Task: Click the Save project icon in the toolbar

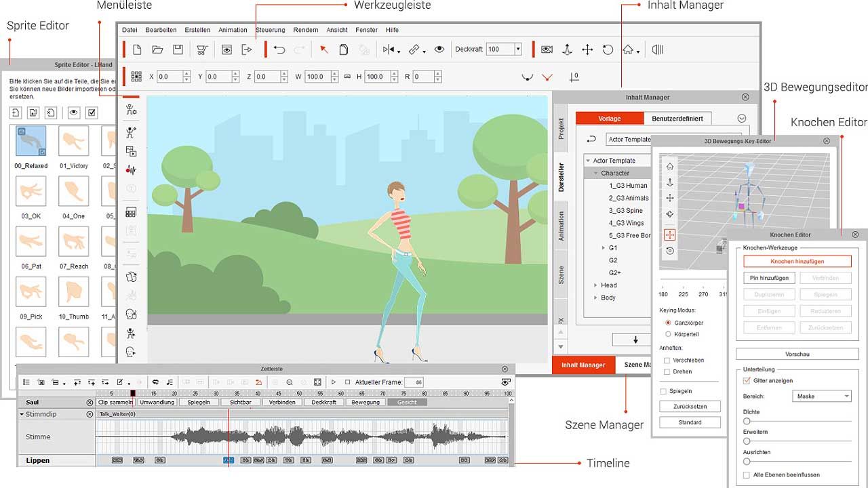Action: coord(178,49)
